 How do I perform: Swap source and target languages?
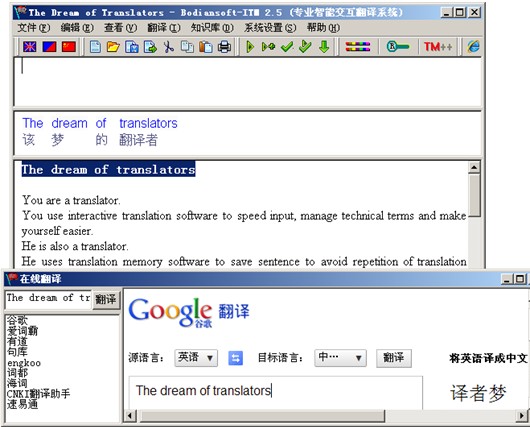235,358
